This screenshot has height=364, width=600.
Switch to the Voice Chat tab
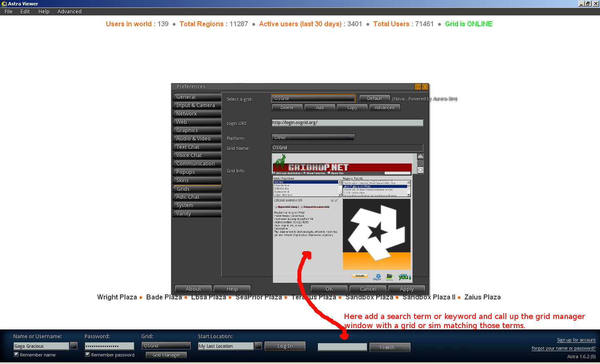coord(197,155)
